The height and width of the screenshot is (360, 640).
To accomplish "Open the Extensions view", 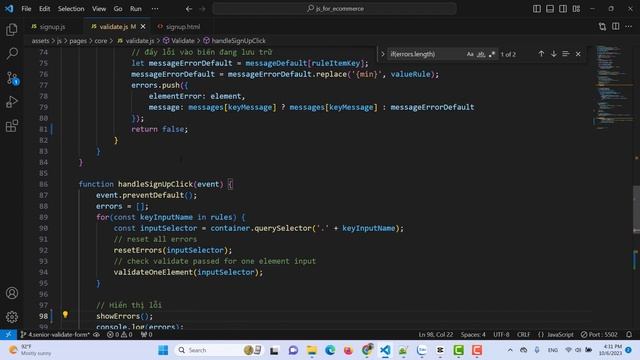I will [12, 126].
